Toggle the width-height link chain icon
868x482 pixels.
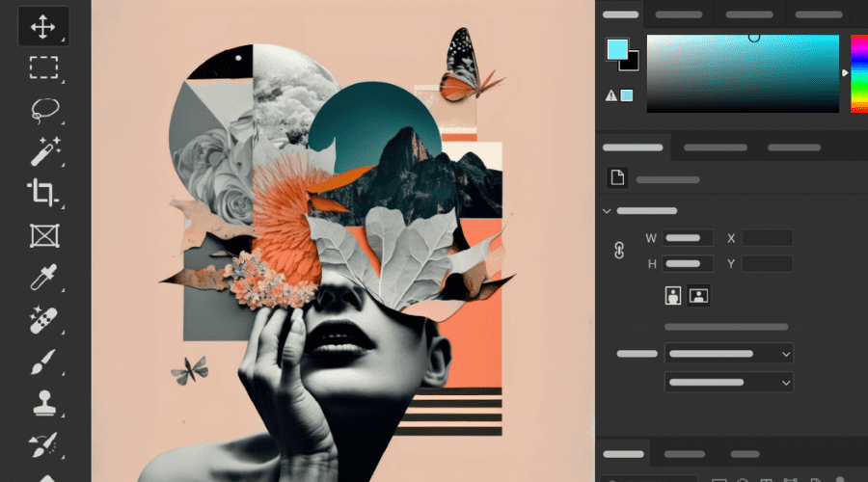pos(620,251)
